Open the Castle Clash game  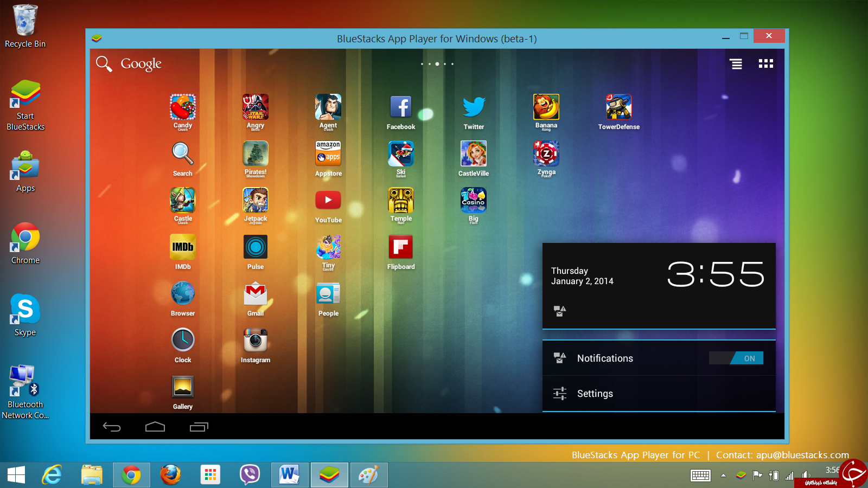(x=183, y=201)
